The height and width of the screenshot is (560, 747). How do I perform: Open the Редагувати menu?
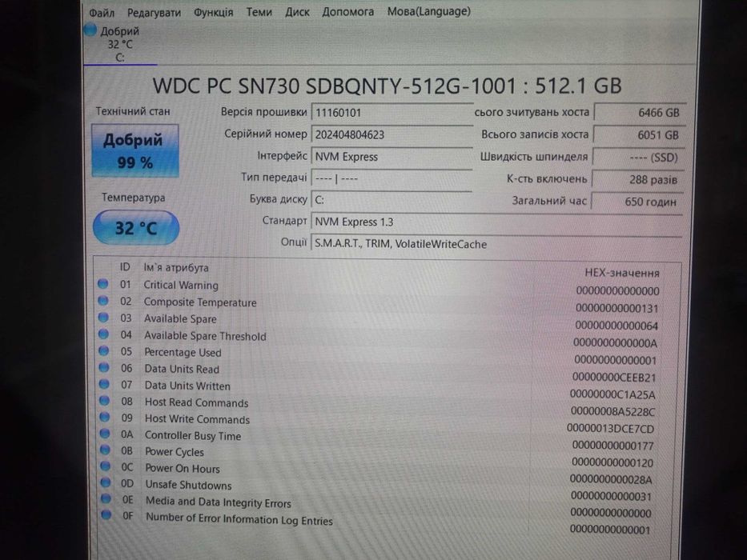click(x=154, y=12)
